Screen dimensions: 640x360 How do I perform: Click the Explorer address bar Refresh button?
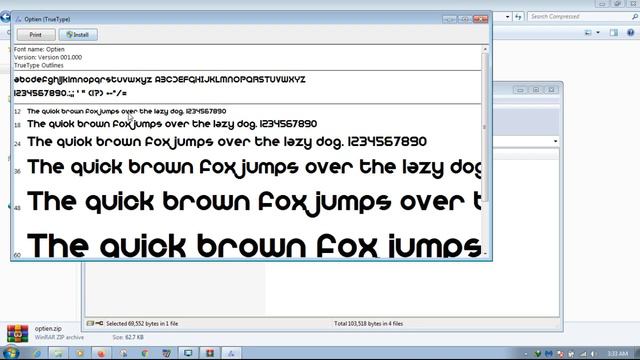pyautogui.click(x=518, y=17)
